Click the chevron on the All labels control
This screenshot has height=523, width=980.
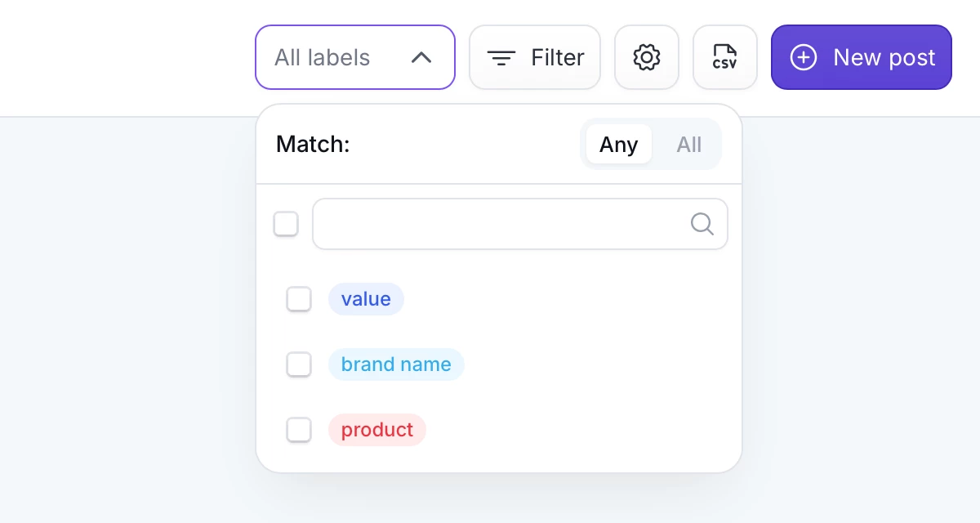pos(422,58)
